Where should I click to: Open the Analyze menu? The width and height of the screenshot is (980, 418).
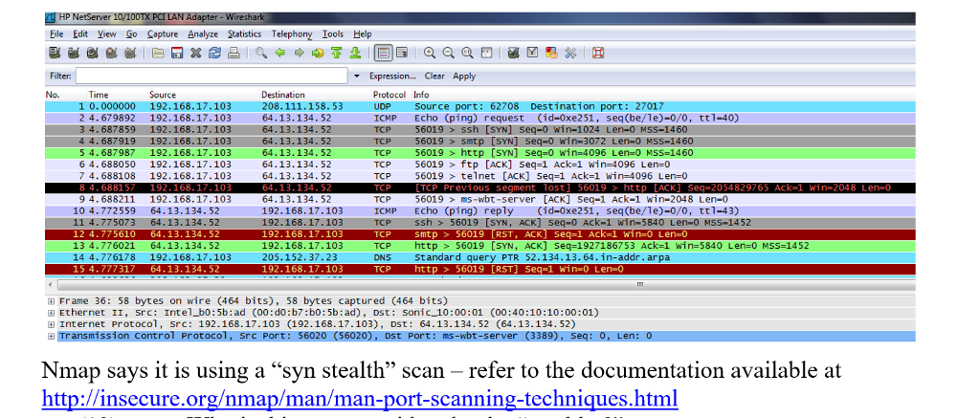203,34
